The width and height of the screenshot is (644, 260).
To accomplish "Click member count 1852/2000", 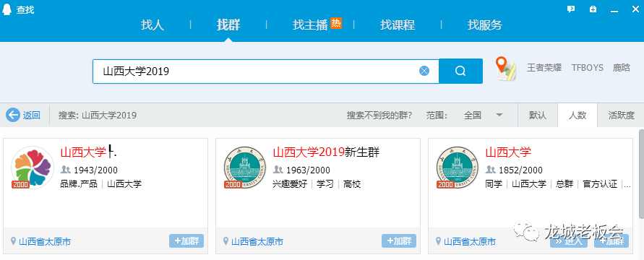I will pyautogui.click(x=520, y=170).
